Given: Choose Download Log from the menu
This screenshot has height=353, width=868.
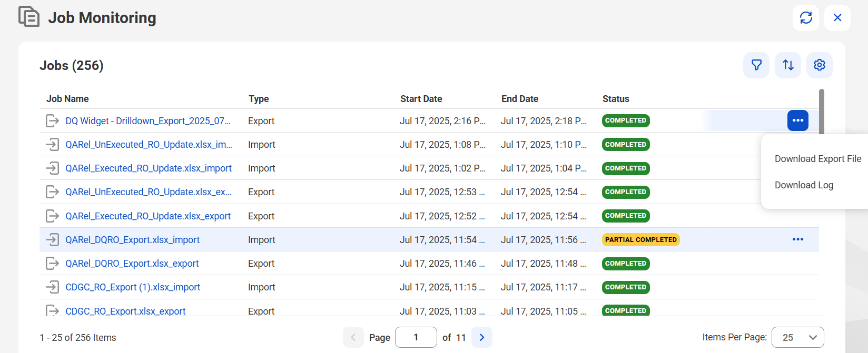Looking at the screenshot, I should 804,185.
